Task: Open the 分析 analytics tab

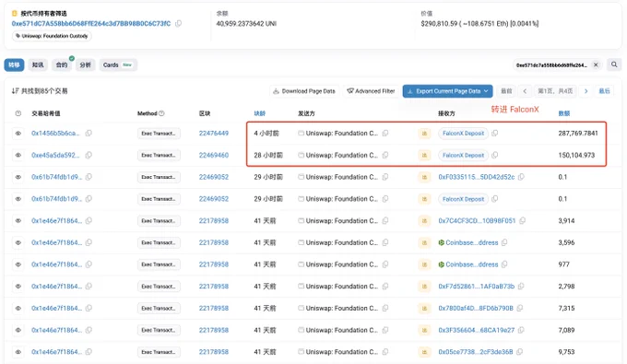Action: coord(85,65)
